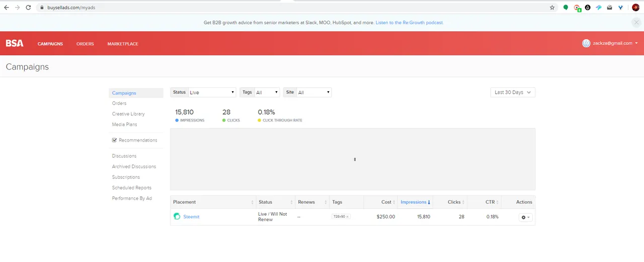The image size is (644, 262).
Task: Open the Last 30 Days date range dropdown
Action: pos(513,93)
